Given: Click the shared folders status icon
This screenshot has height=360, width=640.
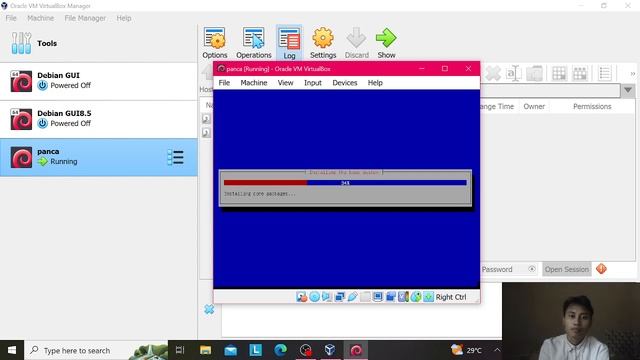Looking at the screenshot, I should click(391, 297).
